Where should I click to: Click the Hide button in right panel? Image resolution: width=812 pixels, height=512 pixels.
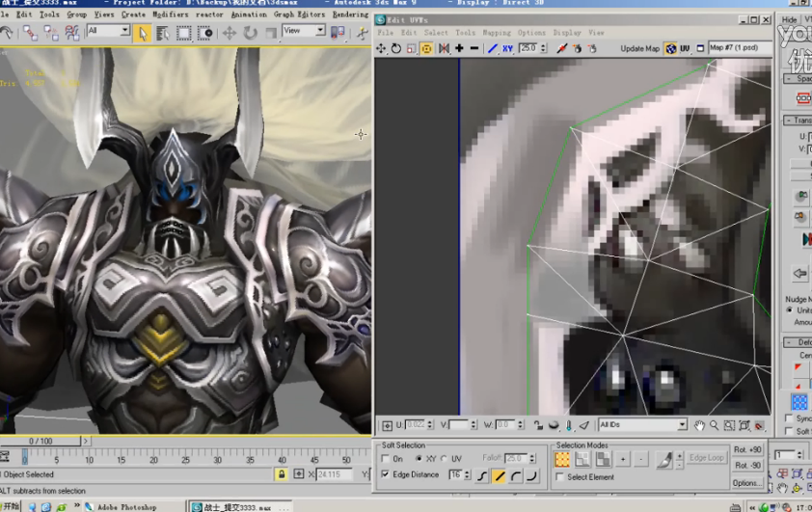789,19
